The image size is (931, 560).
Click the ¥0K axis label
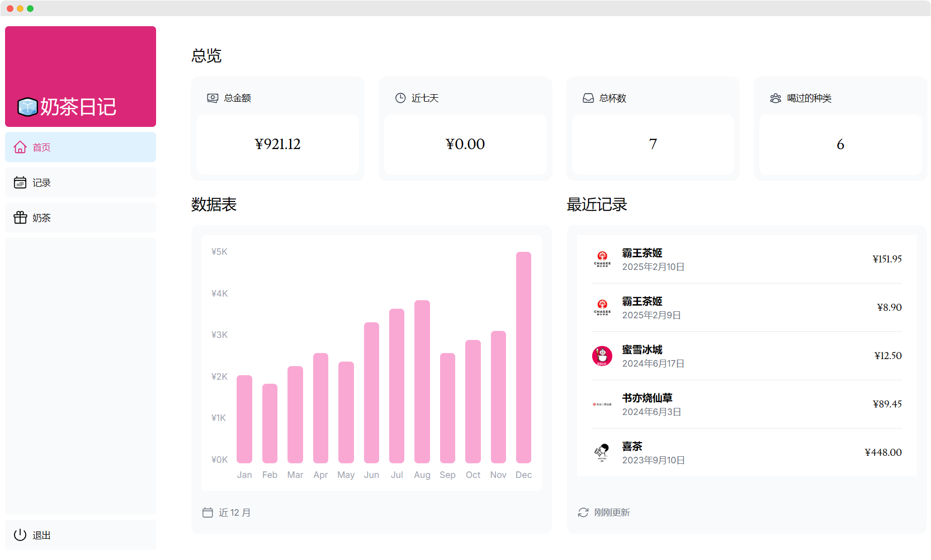tap(220, 460)
